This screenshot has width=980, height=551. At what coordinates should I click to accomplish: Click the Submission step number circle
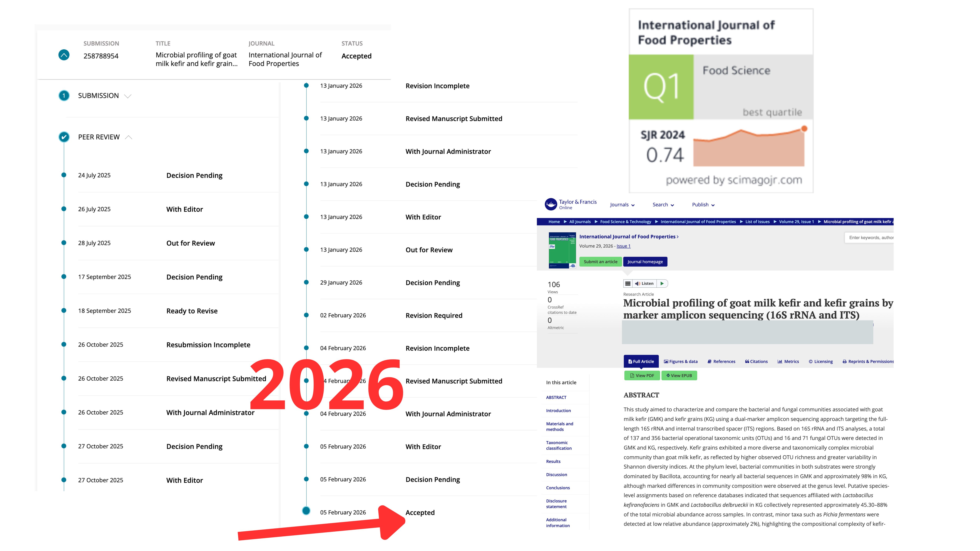(x=64, y=95)
